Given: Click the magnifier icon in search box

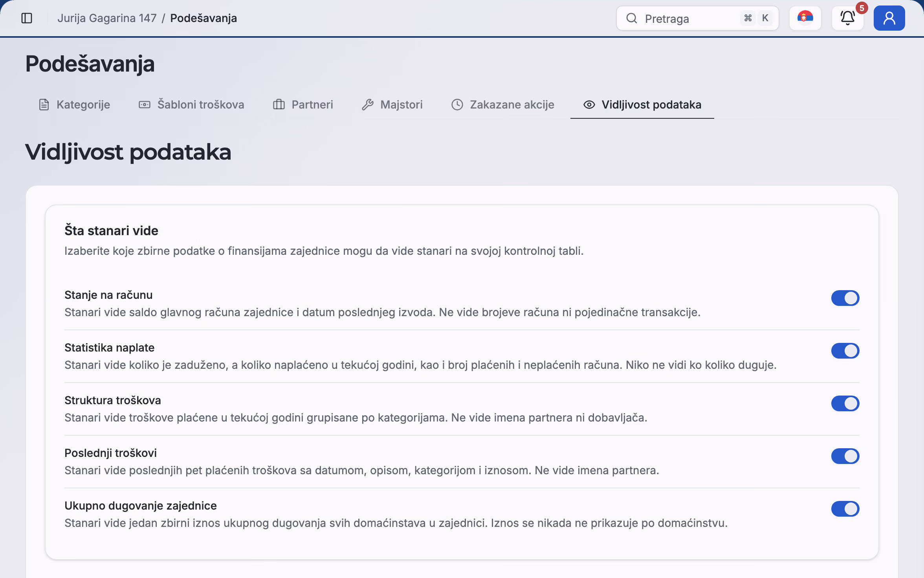Looking at the screenshot, I should coord(631,18).
